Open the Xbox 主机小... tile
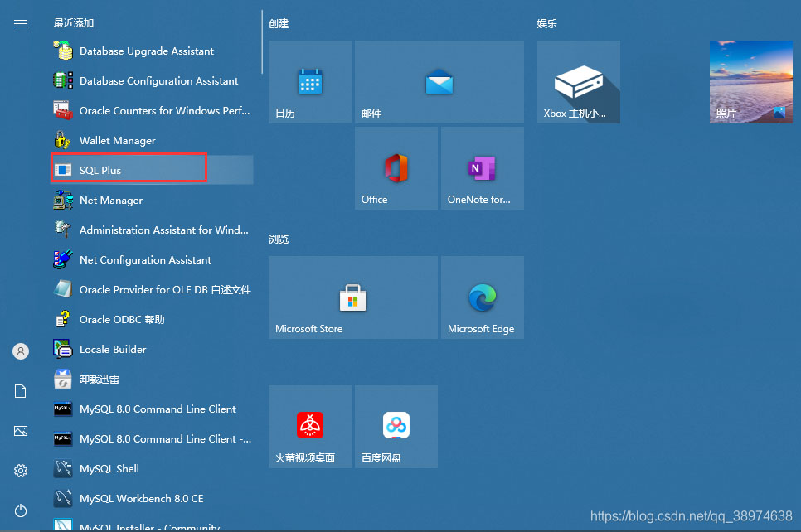 pos(578,82)
